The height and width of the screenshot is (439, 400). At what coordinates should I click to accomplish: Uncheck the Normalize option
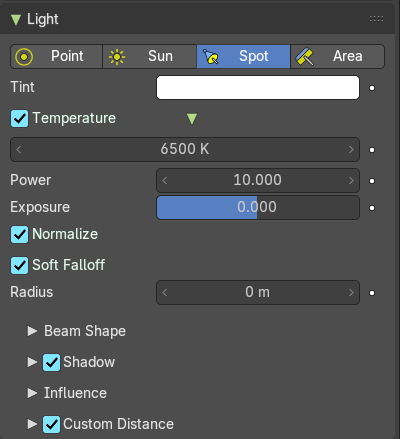click(x=19, y=234)
